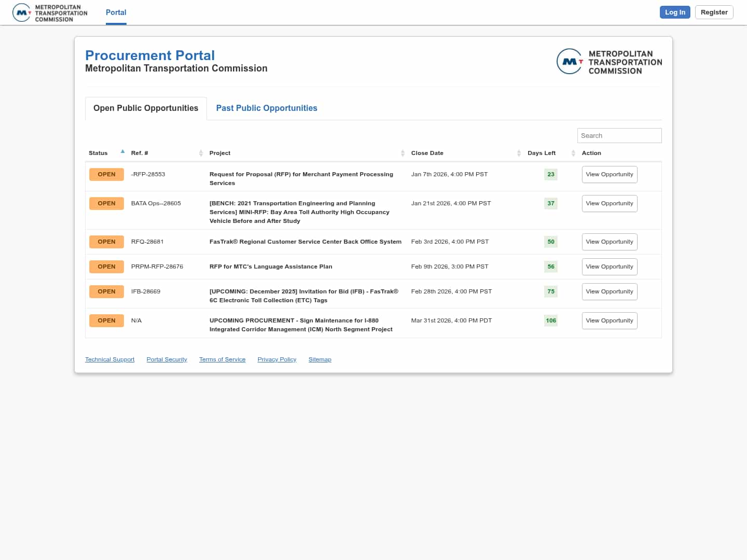View opportunity for RFQ-28681 FasTrak Back Office
This screenshot has width=747, height=560.
coord(609,242)
